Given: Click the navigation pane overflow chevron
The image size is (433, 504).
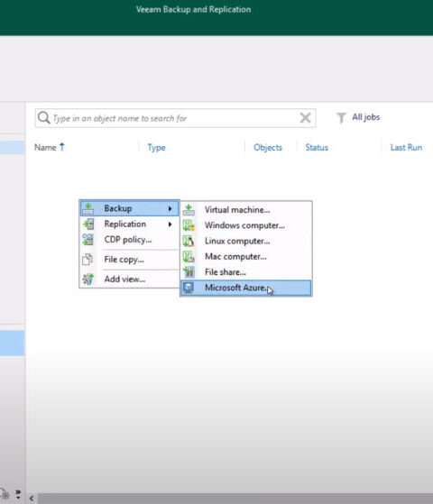Looking at the screenshot, I should (x=18, y=494).
